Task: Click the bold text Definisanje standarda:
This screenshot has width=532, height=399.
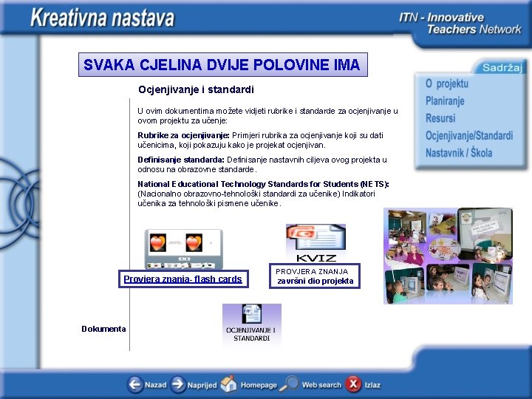Action: 181,160
